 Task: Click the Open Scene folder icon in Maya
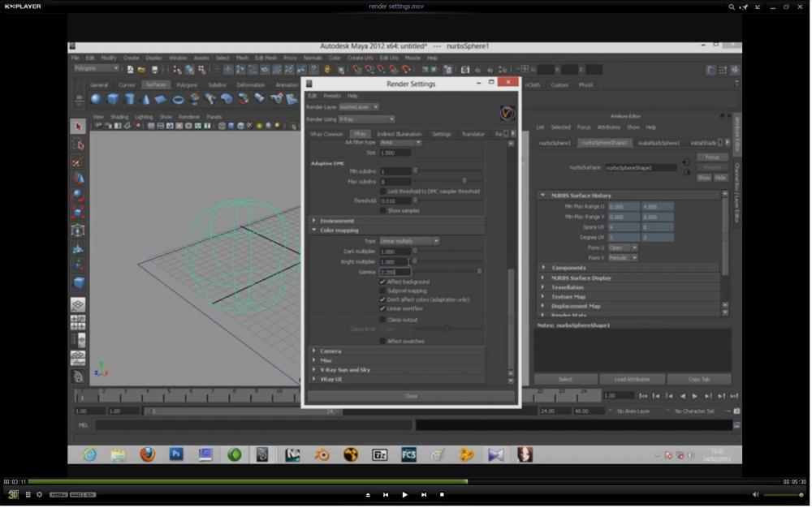[x=142, y=69]
